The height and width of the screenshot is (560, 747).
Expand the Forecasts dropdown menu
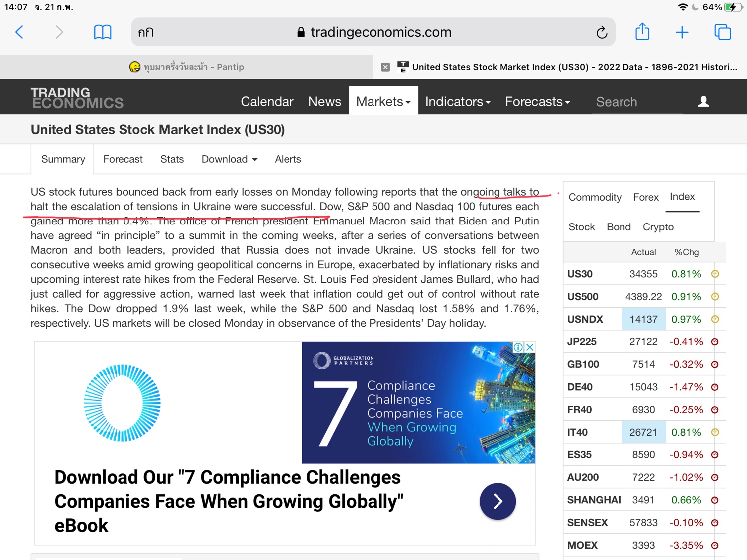click(x=537, y=102)
